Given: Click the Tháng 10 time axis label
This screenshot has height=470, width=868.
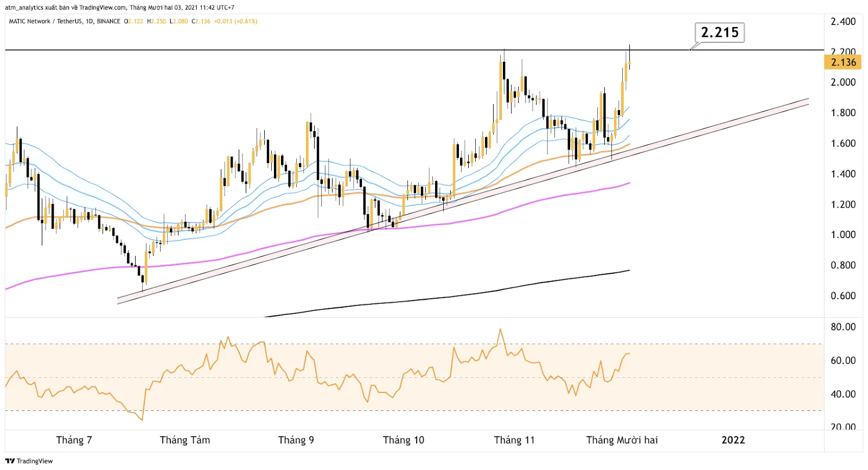Looking at the screenshot, I should (x=403, y=440).
